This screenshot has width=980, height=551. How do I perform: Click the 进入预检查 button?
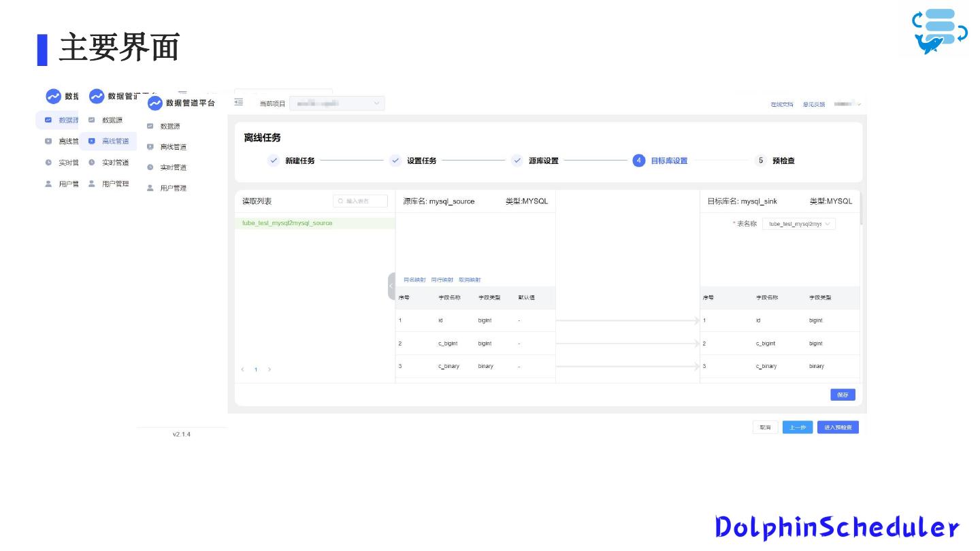838,427
